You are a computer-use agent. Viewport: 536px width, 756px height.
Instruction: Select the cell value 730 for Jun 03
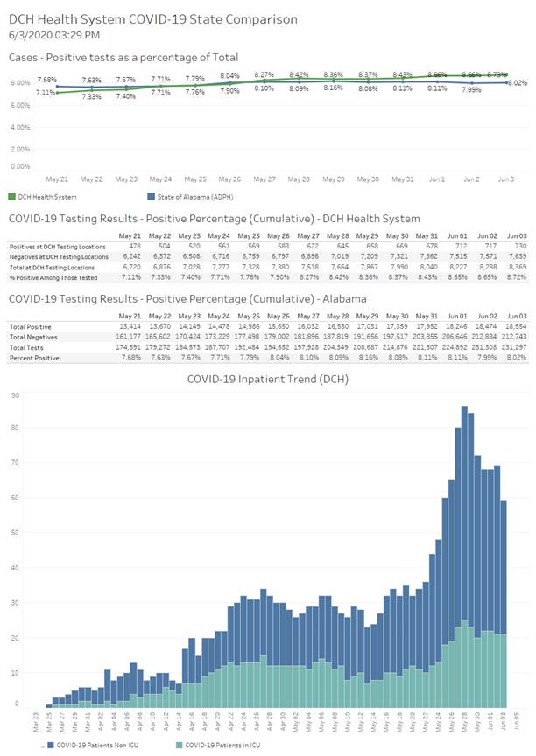520,246
